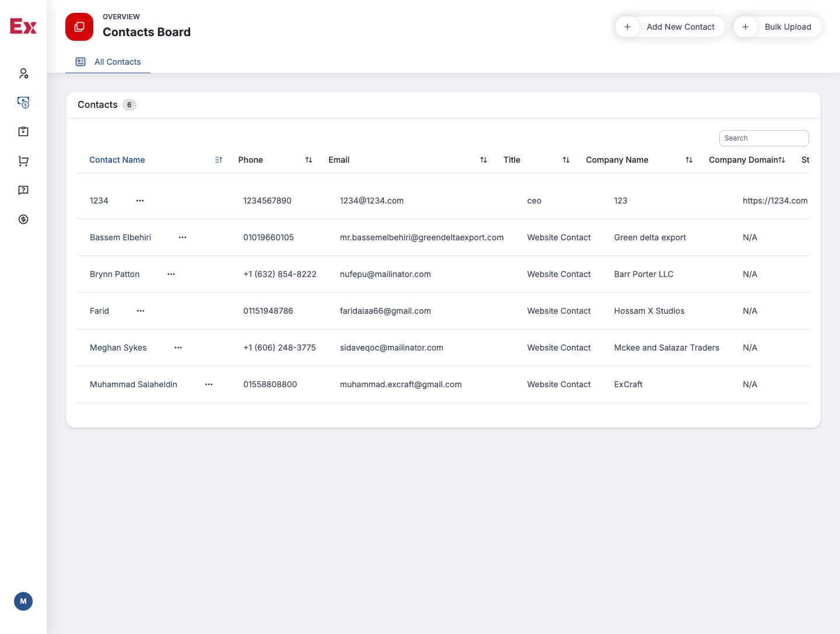Sort the Company Domain column
The height and width of the screenshot is (634, 840).
pos(782,160)
